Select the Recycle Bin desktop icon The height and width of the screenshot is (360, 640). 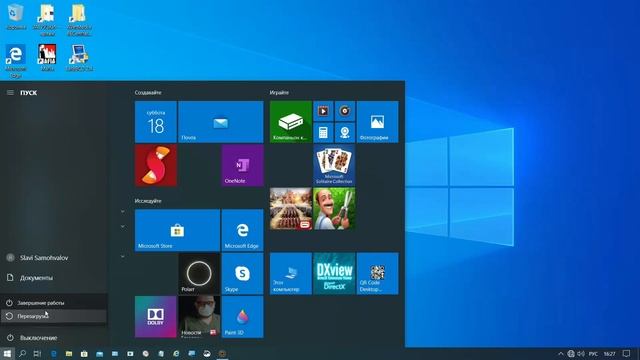click(16, 18)
